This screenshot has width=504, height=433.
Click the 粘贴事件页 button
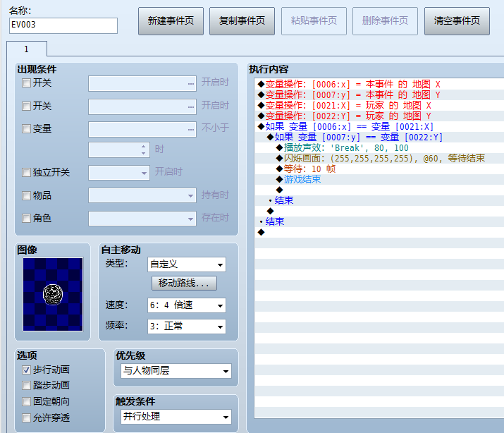point(314,21)
